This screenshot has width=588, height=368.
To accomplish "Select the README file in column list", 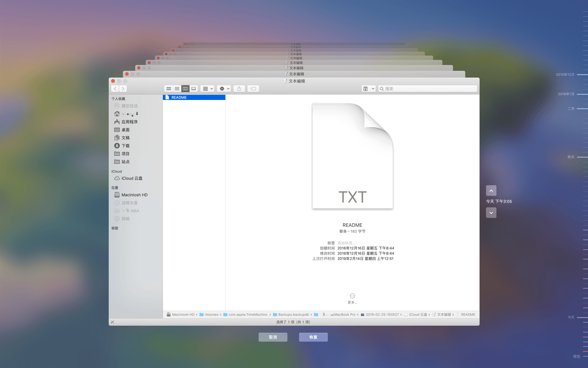I will (x=194, y=97).
